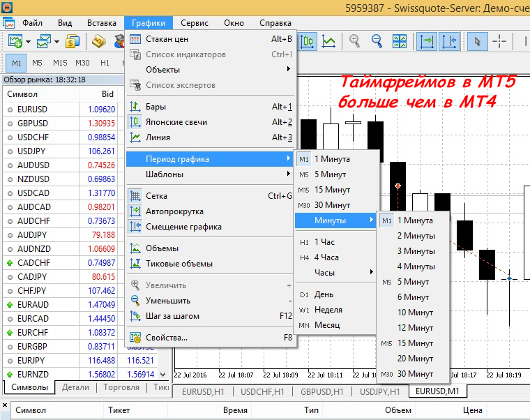The height and width of the screenshot is (420, 530).
Task: Click Уменьшить menu entry
Action: point(210,301)
